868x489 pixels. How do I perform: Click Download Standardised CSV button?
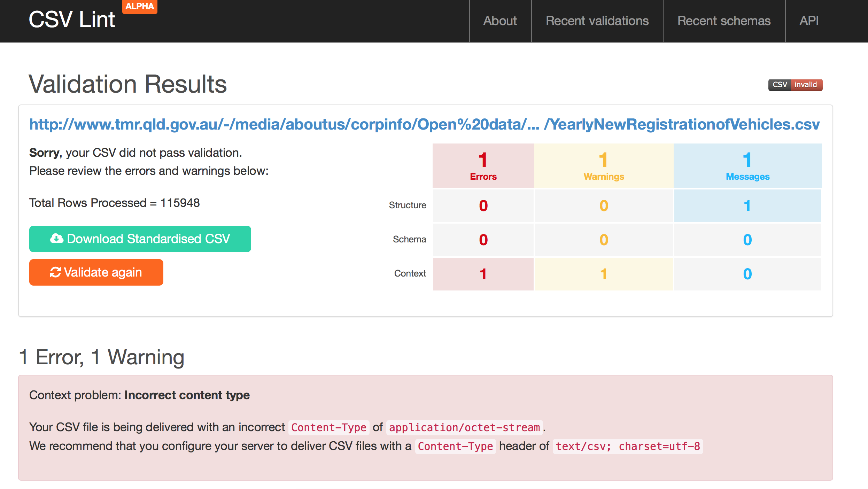pos(140,239)
